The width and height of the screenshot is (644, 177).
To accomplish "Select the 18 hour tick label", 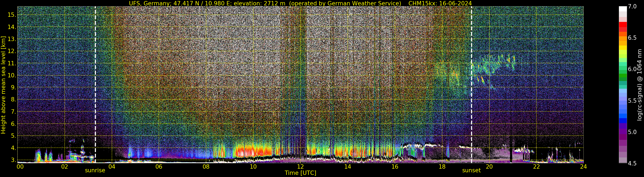I will 442,167.
